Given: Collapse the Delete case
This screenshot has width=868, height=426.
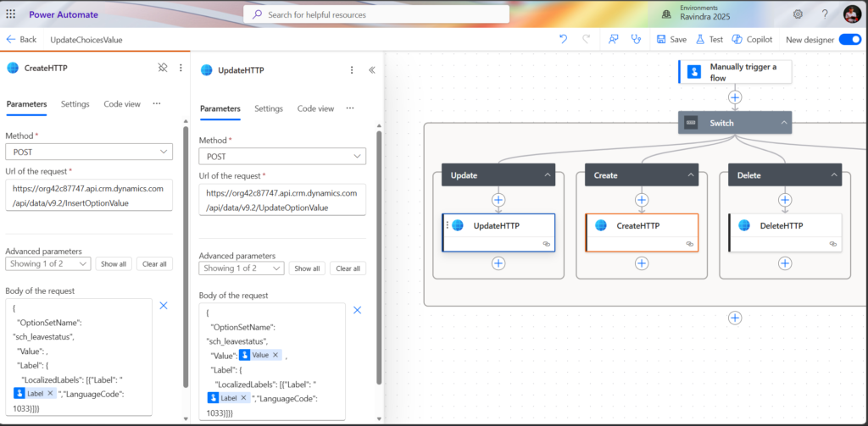Looking at the screenshot, I should (834, 174).
